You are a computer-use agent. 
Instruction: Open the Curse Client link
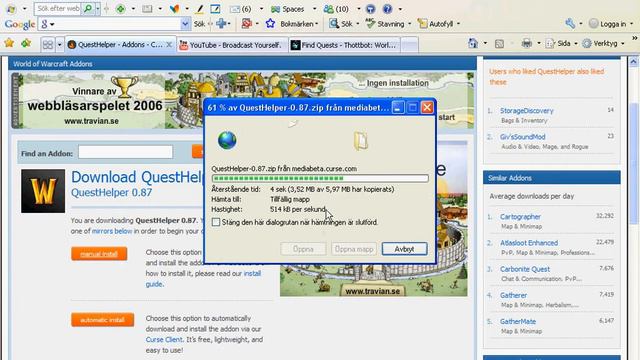pyautogui.click(x=164, y=340)
